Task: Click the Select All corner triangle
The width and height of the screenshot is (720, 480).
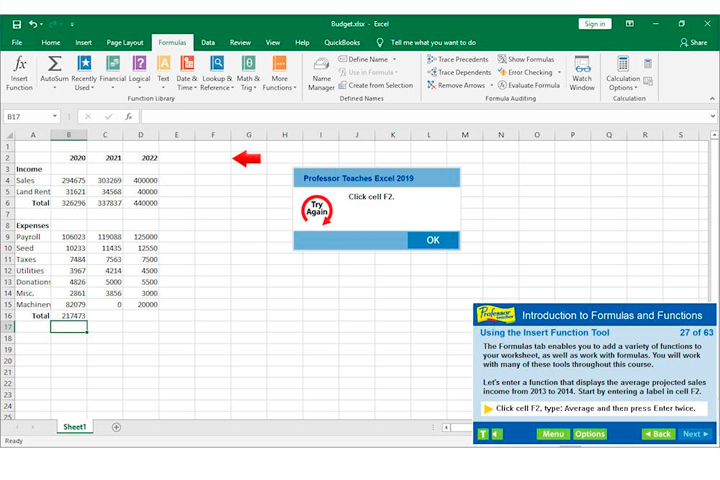Action: [x=8, y=135]
